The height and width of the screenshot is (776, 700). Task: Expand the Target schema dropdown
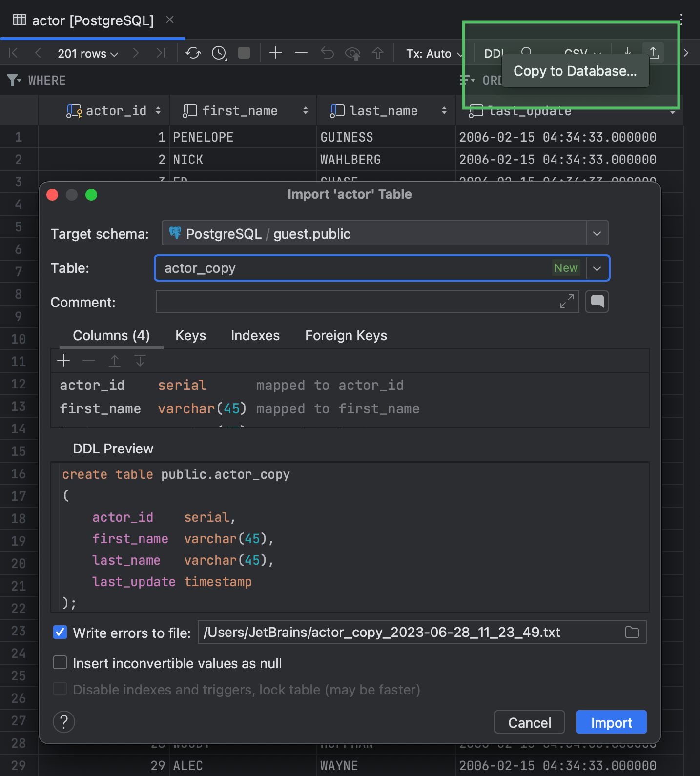(597, 234)
